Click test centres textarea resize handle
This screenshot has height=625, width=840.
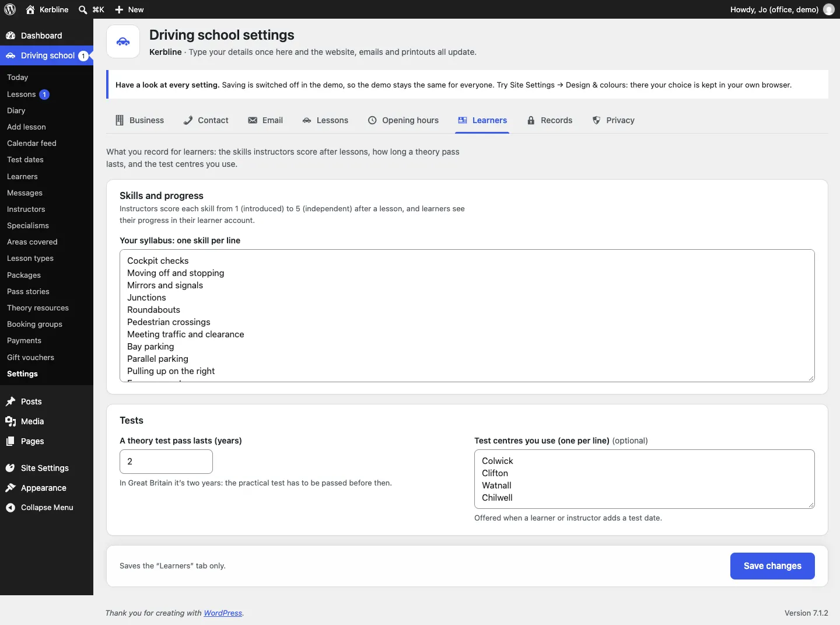[x=811, y=505]
